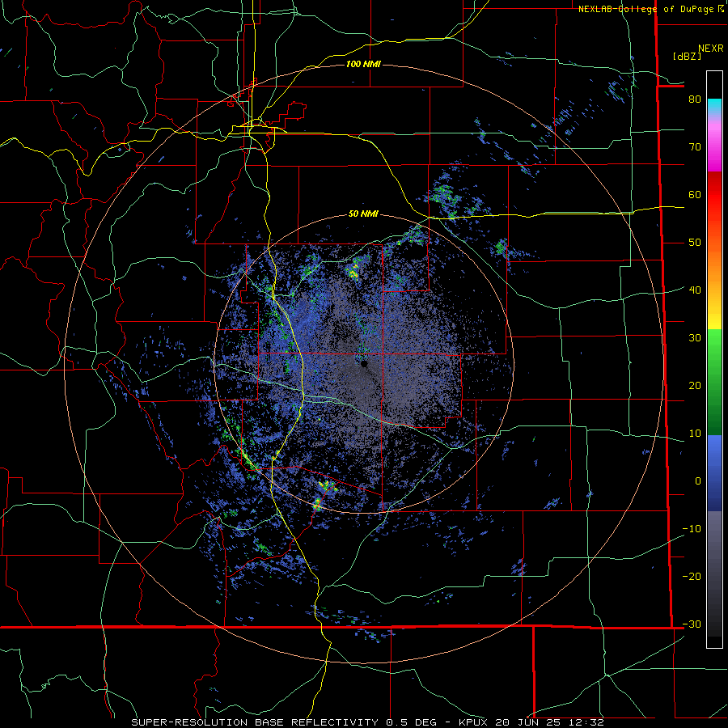
Task: Click the -30 value on the dBZ scale
Action: (692, 624)
